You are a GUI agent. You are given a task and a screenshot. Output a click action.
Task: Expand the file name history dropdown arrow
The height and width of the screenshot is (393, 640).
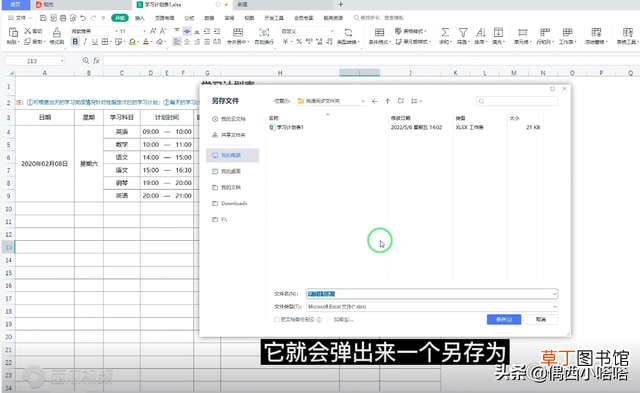click(x=554, y=294)
